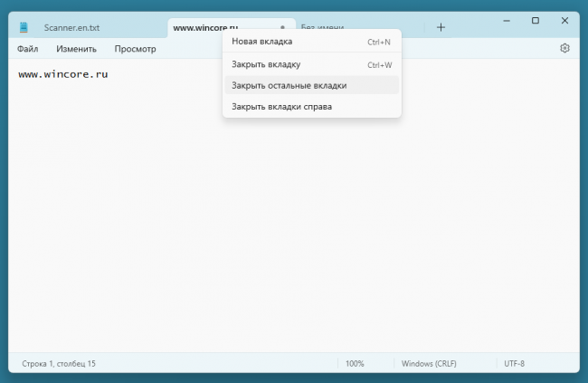Viewport: 588px width, 383px height.
Task: Click the www.wincore.ru text in editor
Action: click(x=63, y=74)
